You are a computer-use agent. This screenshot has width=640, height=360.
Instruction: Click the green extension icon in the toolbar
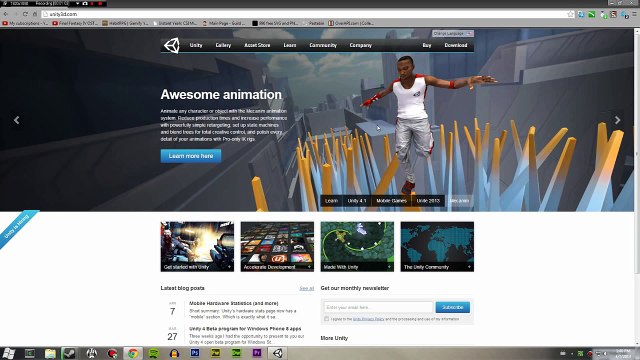592,14
